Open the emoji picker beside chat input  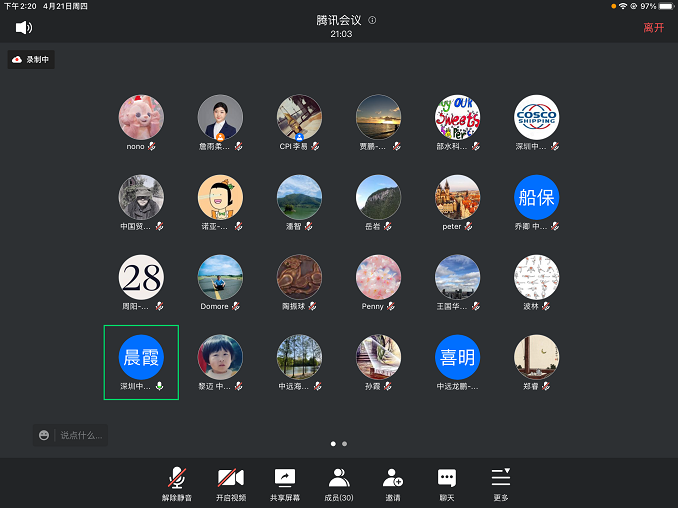[x=44, y=435]
